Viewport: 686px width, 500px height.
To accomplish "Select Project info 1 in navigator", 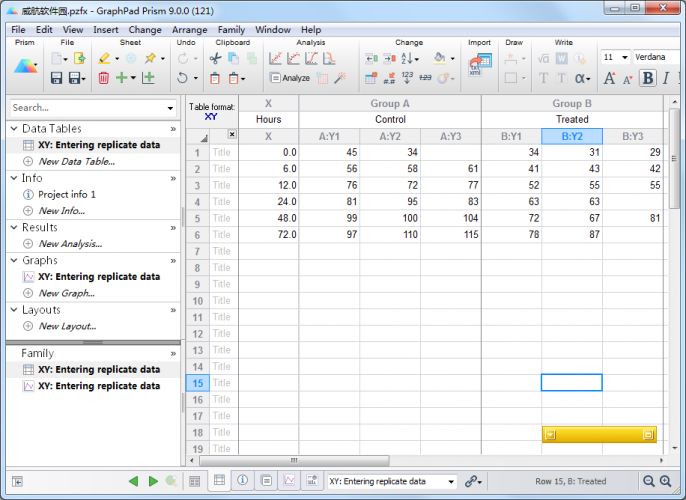I will point(66,194).
